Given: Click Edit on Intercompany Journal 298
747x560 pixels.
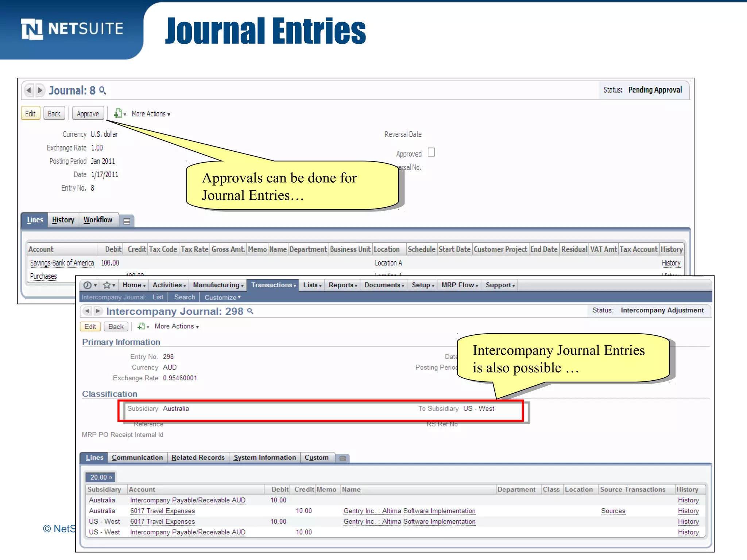Looking at the screenshot, I should 90,326.
